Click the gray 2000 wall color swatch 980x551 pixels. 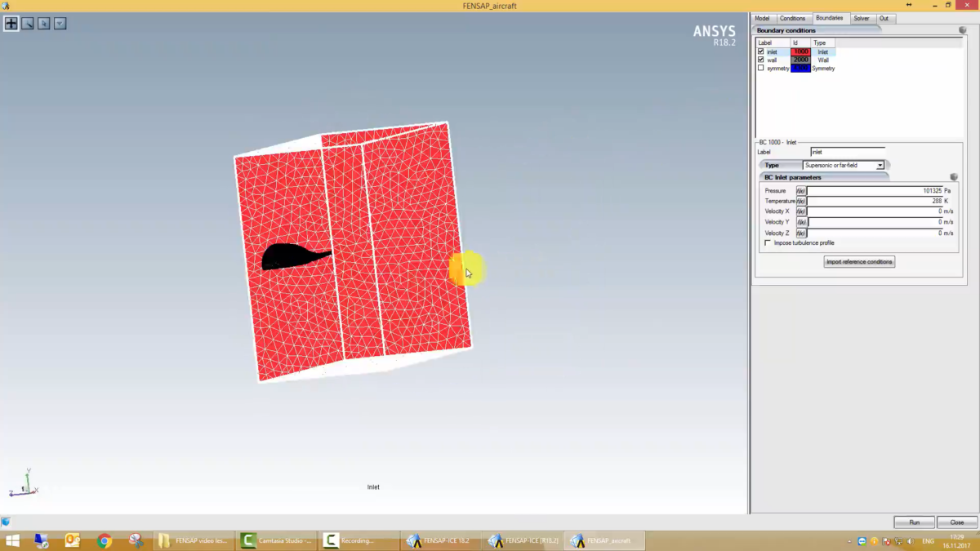[800, 60]
